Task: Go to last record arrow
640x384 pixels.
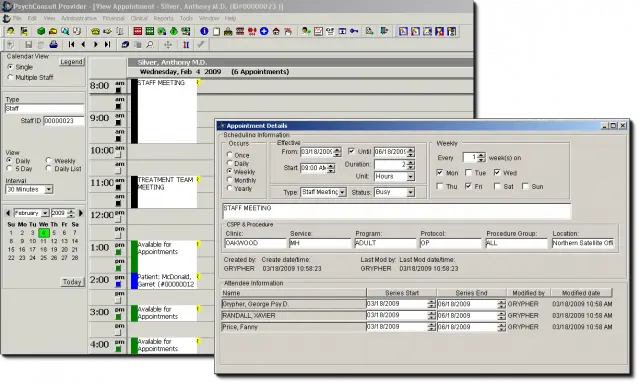Action: pyautogui.click(x=107, y=44)
